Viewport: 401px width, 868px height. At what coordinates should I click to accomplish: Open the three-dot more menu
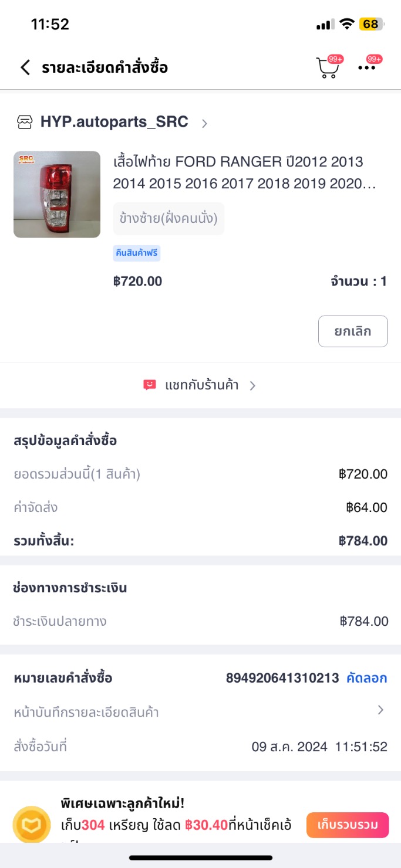click(367, 67)
